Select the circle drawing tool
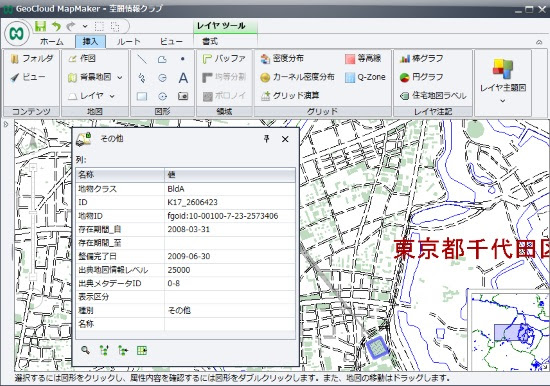The height and width of the screenshot is (386, 550). 162,78
